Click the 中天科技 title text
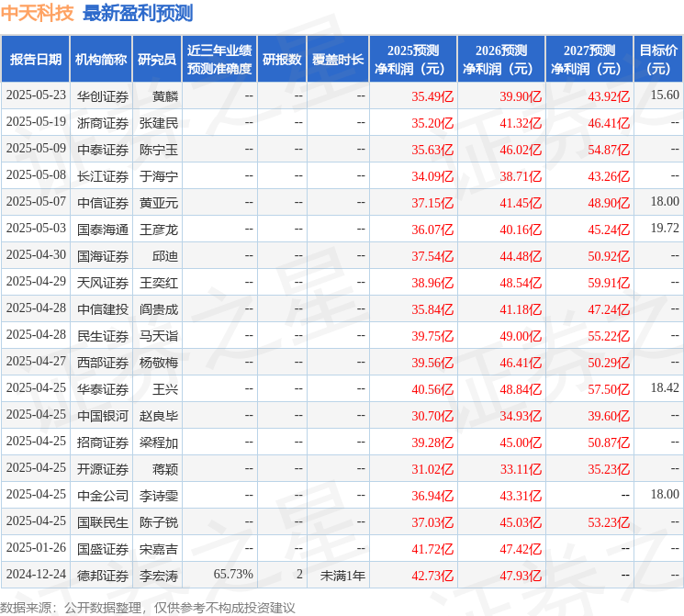This screenshot has height=616, width=684. coord(37,13)
